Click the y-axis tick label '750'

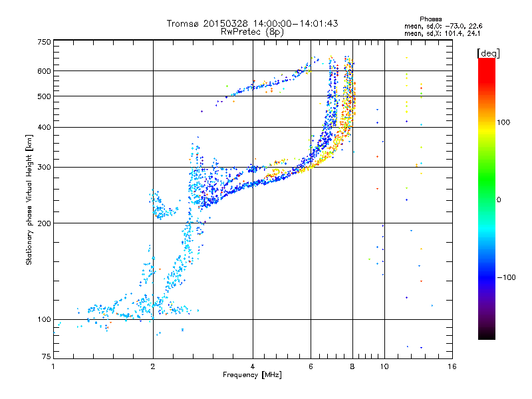44,42
